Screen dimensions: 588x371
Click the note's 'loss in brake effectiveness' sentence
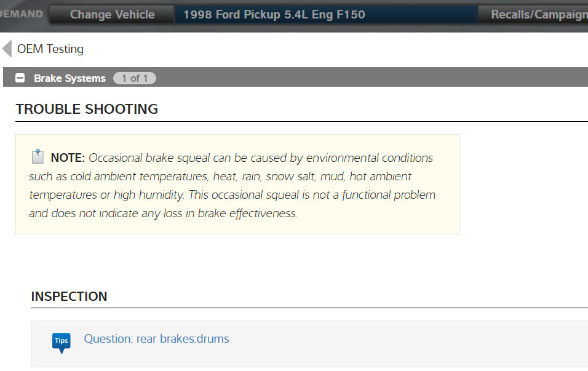point(163,214)
